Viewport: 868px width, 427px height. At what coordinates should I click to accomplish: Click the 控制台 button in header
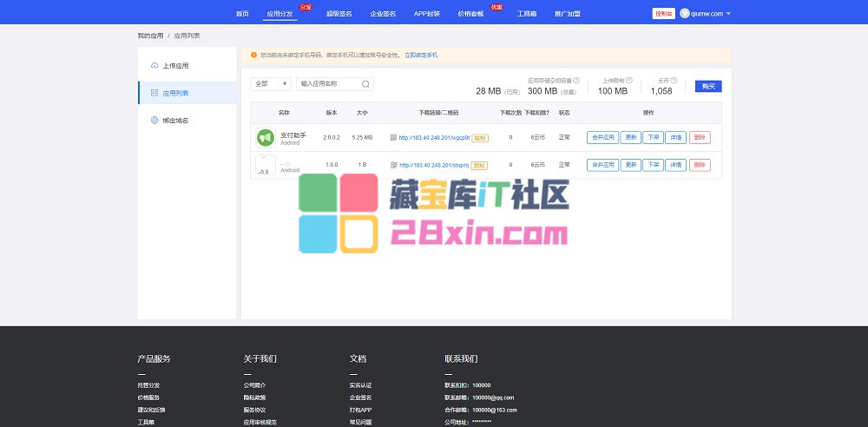(663, 14)
